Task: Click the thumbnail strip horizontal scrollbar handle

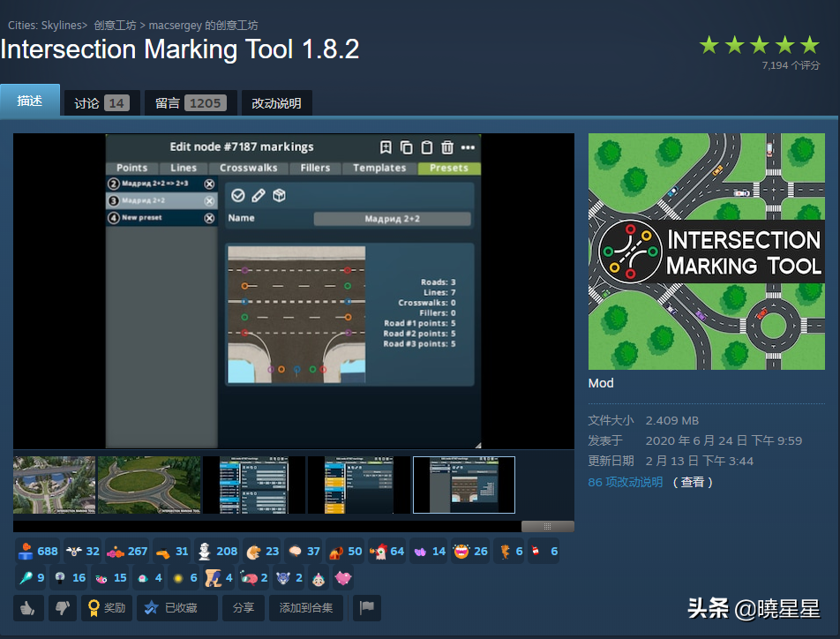Action: click(x=547, y=526)
